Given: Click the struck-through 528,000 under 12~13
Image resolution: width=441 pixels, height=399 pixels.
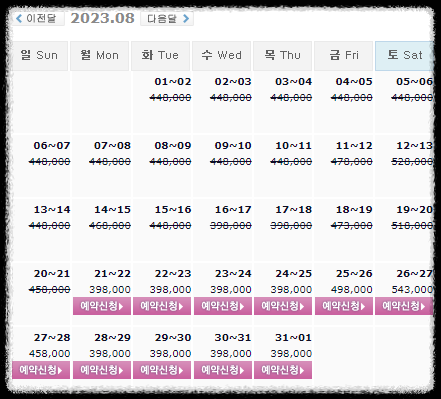Looking at the screenshot, I should pyautogui.click(x=412, y=162).
